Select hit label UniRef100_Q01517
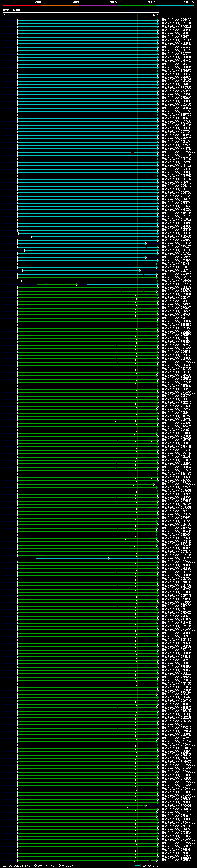This screenshot has width=197, height=868. [177, 254]
